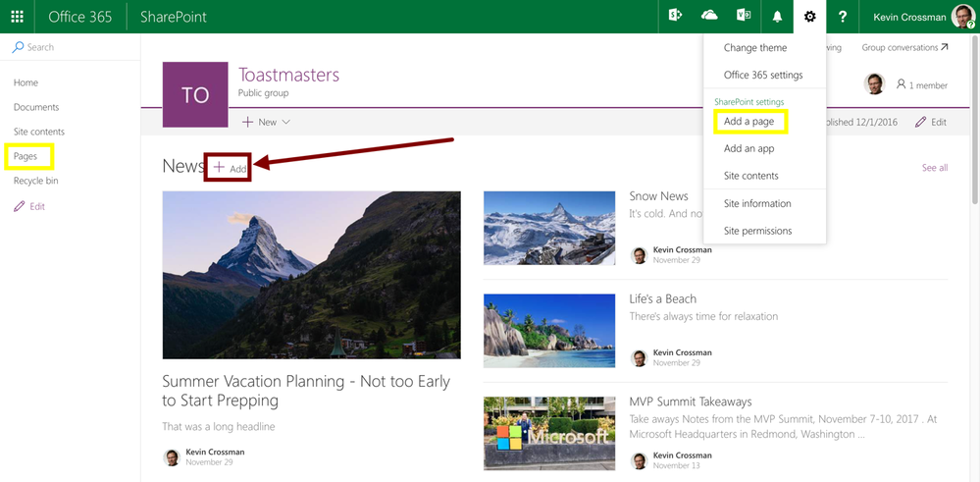Screen dimensions: 980x482
Task: Click the member avatar beside 1 member
Action: [x=874, y=84]
